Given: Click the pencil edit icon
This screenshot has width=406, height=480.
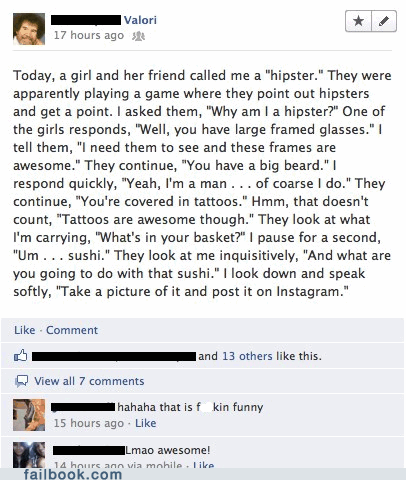Looking at the screenshot, I should 384,21.
